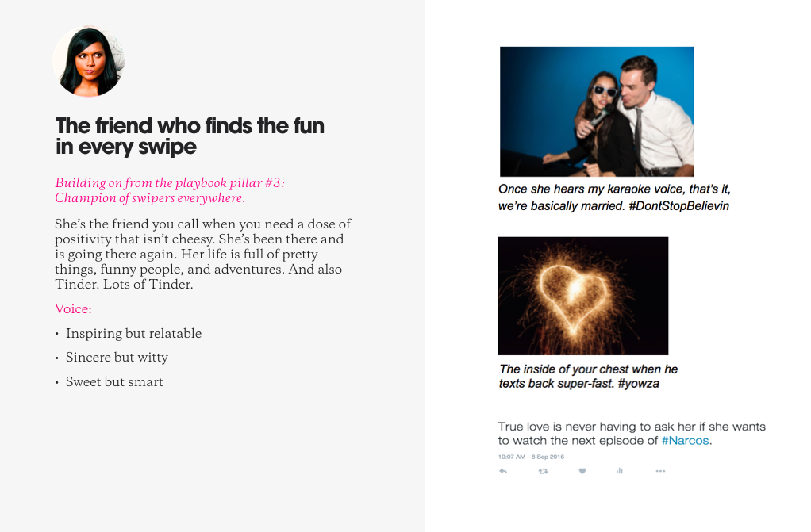Click the #DontStopBelievin caption text
The image size is (811, 532).
(678, 206)
